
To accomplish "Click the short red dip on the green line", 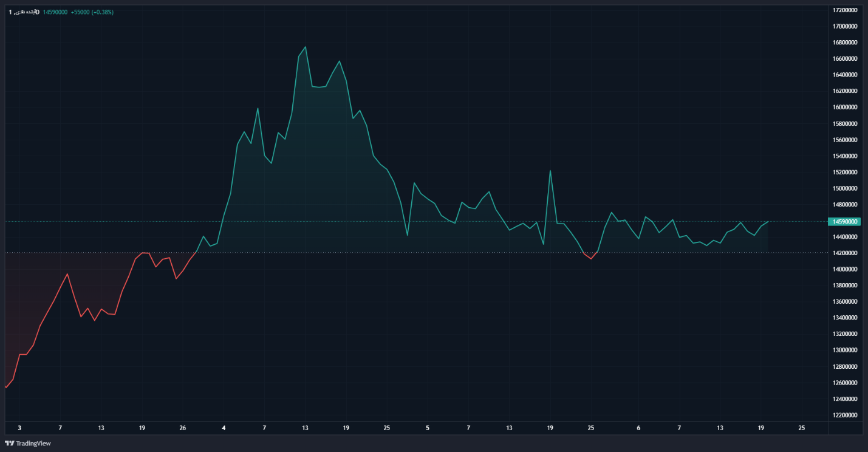I will (590, 258).
